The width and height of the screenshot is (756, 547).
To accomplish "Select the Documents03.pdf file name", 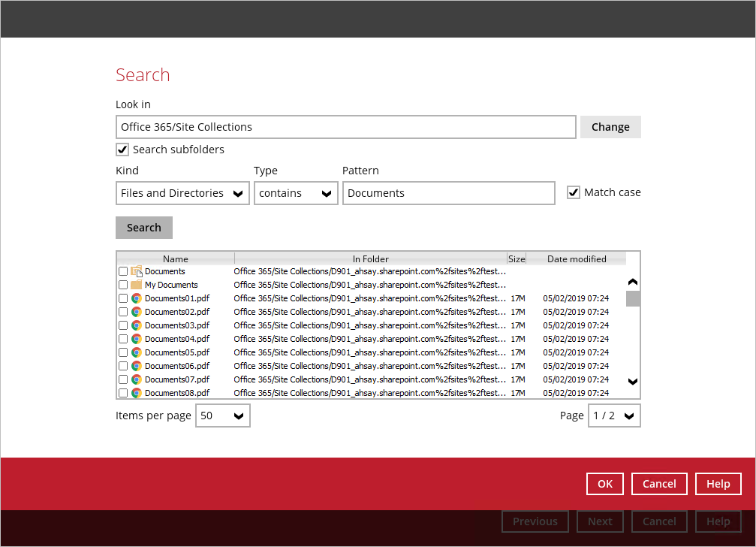I will point(177,325).
